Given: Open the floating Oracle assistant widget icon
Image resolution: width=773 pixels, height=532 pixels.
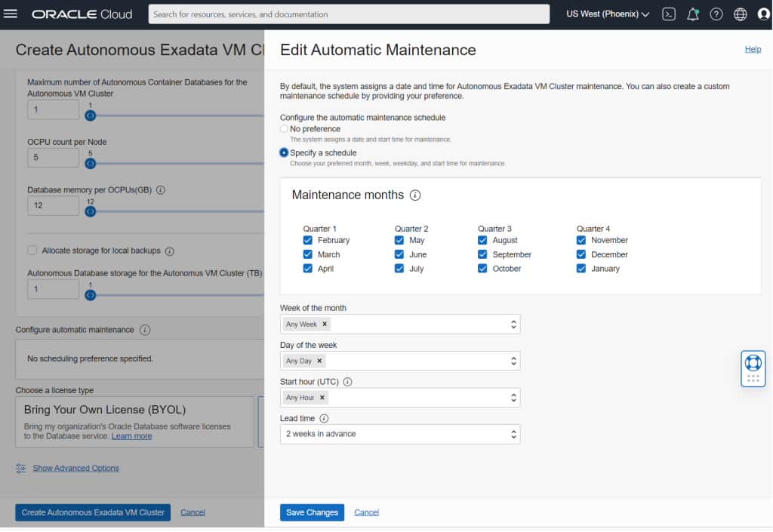Looking at the screenshot, I should 753,367.
